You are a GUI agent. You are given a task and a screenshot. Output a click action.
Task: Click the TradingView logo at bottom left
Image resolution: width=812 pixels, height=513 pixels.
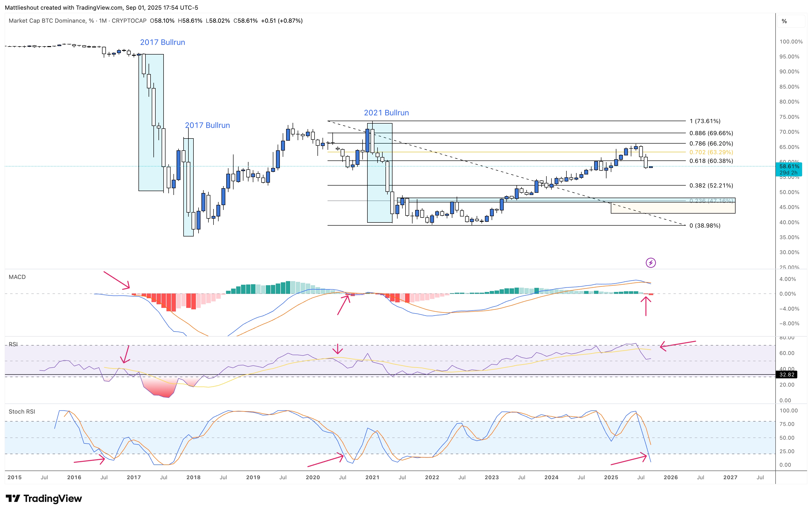(44, 498)
